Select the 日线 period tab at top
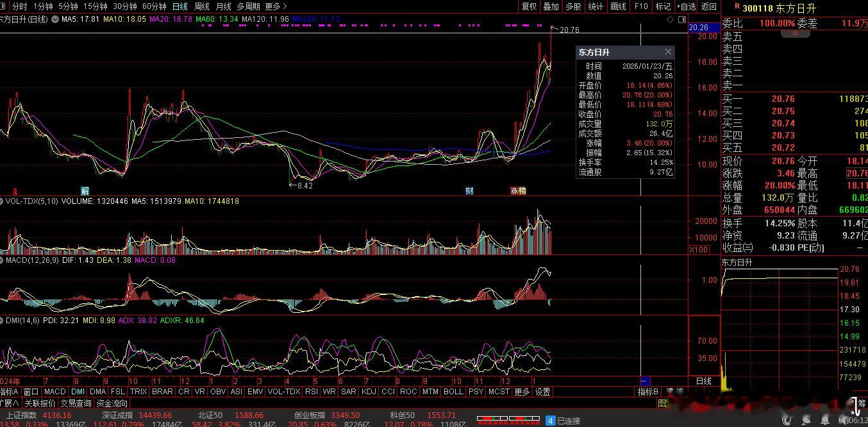The height and width of the screenshot is (427, 868). click(x=180, y=6)
